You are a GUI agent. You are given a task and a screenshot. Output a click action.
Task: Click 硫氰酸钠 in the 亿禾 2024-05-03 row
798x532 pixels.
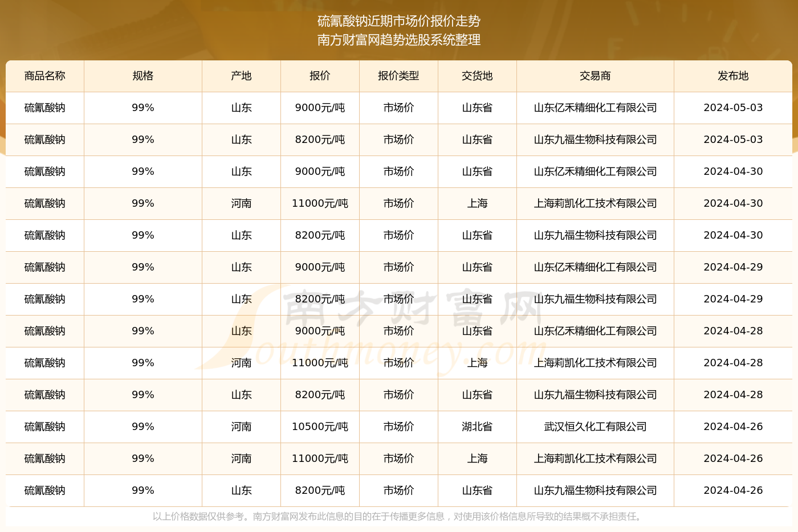pyautogui.click(x=45, y=108)
